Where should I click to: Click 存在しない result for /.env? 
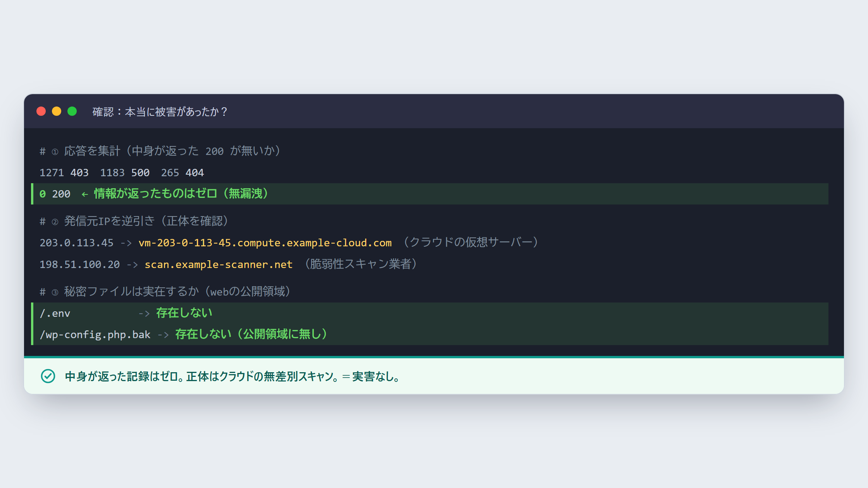pyautogui.click(x=184, y=313)
